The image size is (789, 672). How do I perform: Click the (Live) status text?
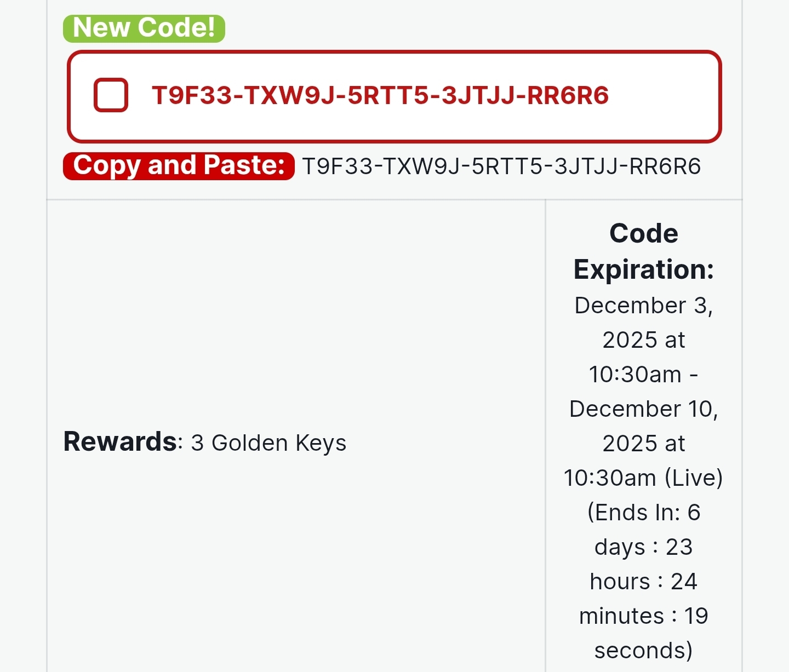click(x=694, y=478)
